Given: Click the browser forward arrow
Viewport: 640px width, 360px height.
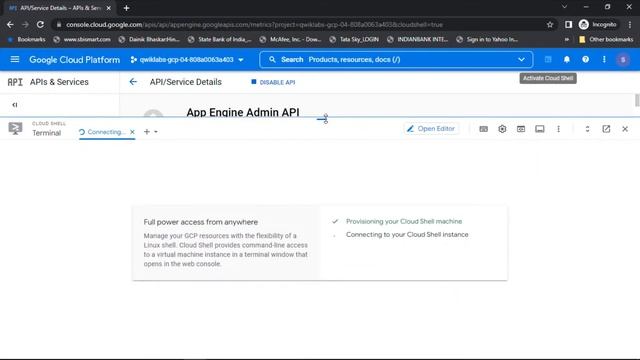Looking at the screenshot, I should [25, 24].
